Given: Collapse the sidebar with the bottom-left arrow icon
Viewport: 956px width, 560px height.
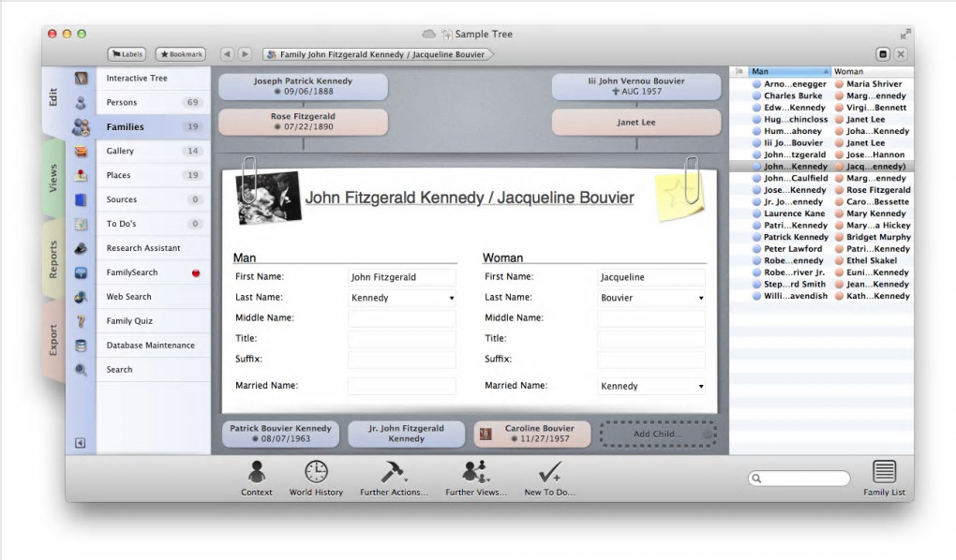Looking at the screenshot, I should coord(80,443).
